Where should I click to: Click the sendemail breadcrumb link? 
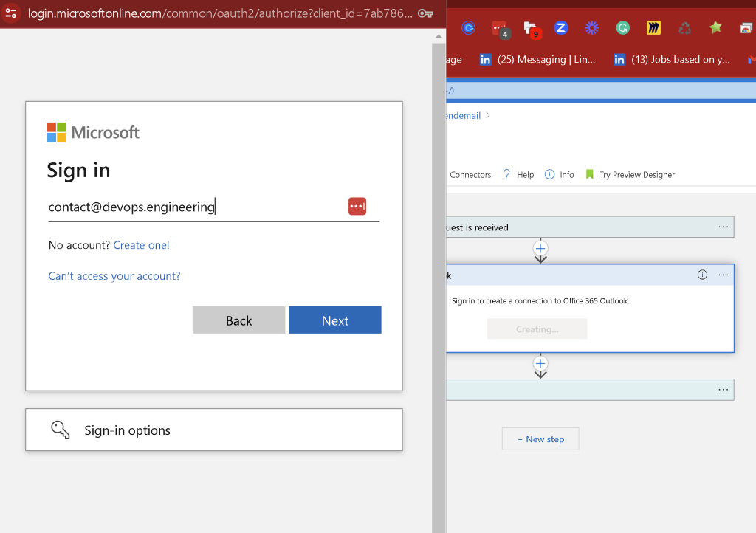(464, 116)
